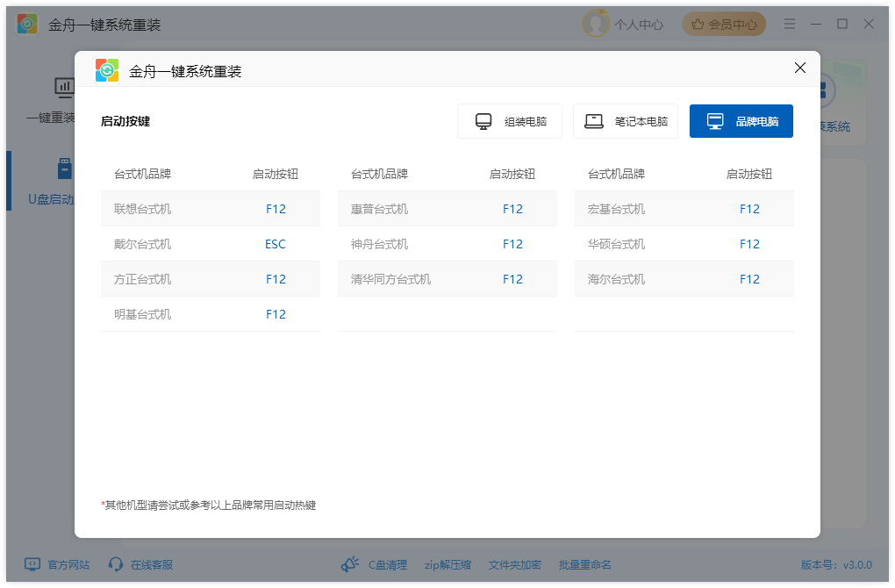
Task: Click ESC key for 戴尔台式机
Action: (276, 244)
